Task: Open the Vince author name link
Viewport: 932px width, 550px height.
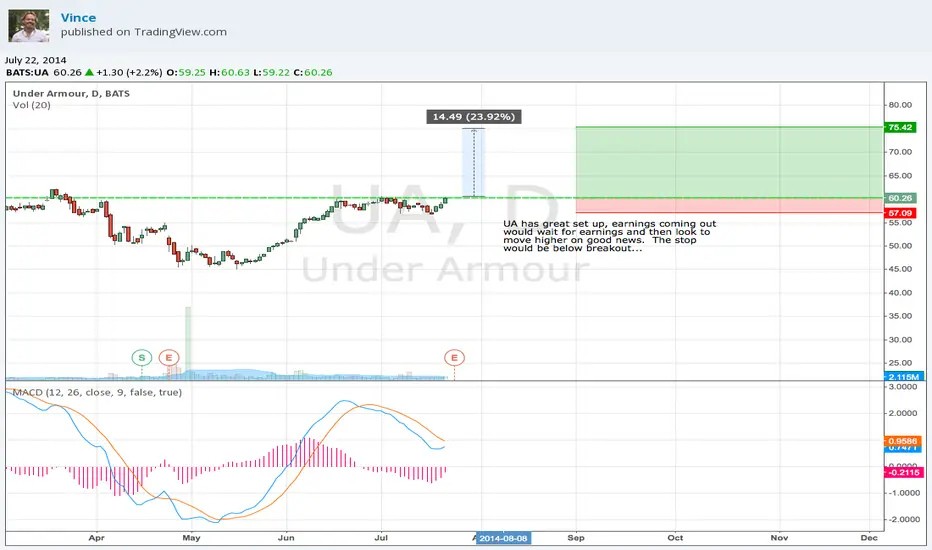Action: pos(78,18)
